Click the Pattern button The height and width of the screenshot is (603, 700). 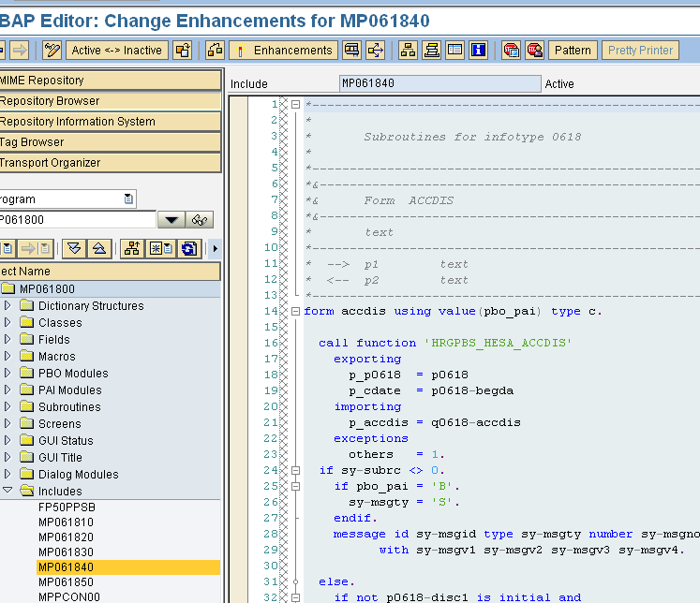573,51
